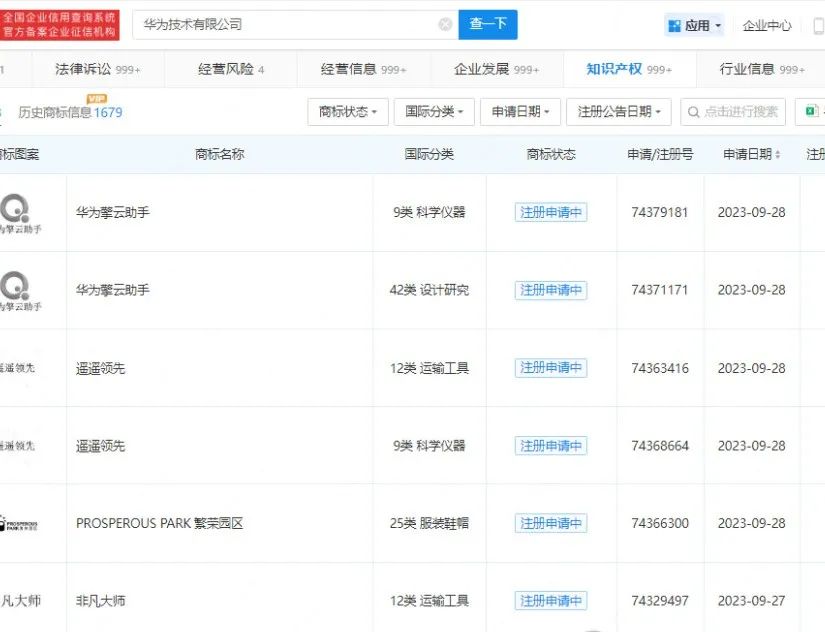Click the red 全国企业信用查询系统 banner
This screenshot has width=825, height=632.
[60, 25]
